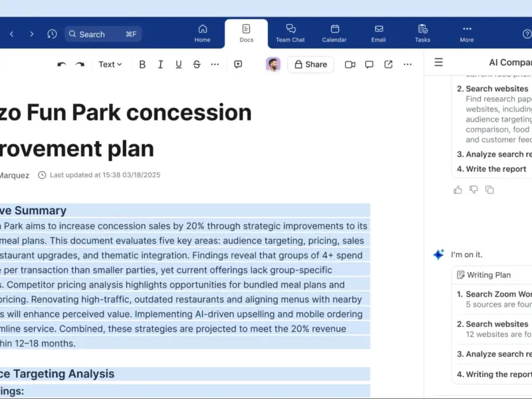This screenshot has width=532, height=399.
Task: Click the redo arrow icon
Action: click(80, 65)
